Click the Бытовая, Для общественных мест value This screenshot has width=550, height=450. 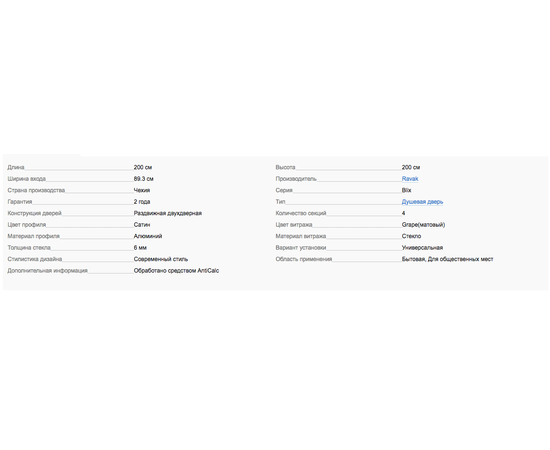coord(448,259)
